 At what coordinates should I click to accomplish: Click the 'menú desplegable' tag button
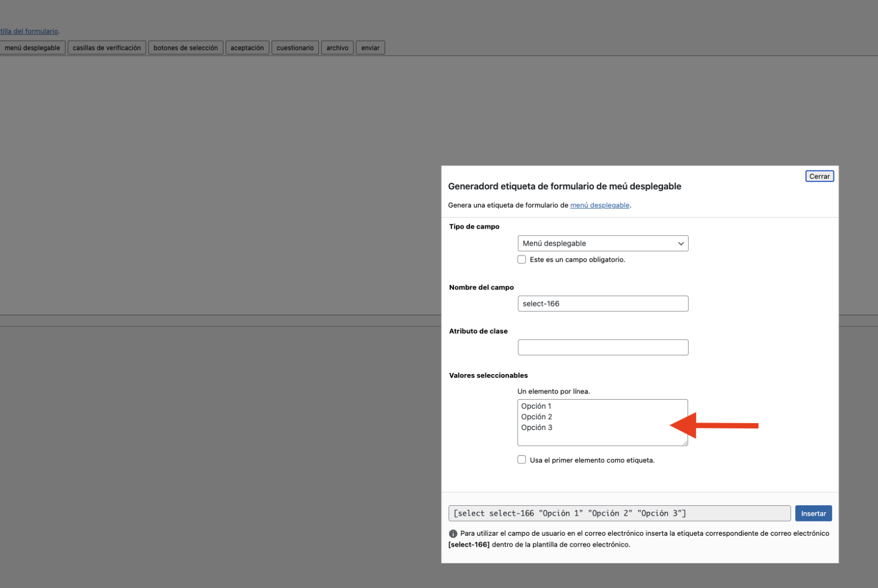[32, 48]
